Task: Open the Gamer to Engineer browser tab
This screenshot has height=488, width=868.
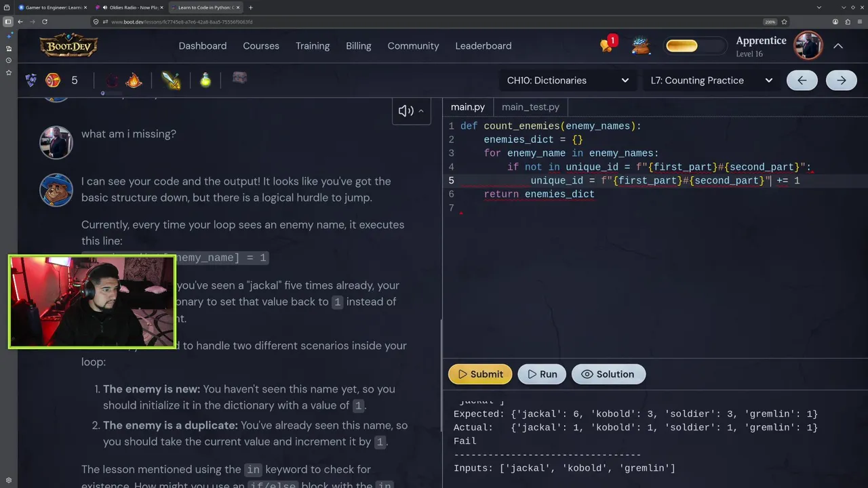Action: 51,7
